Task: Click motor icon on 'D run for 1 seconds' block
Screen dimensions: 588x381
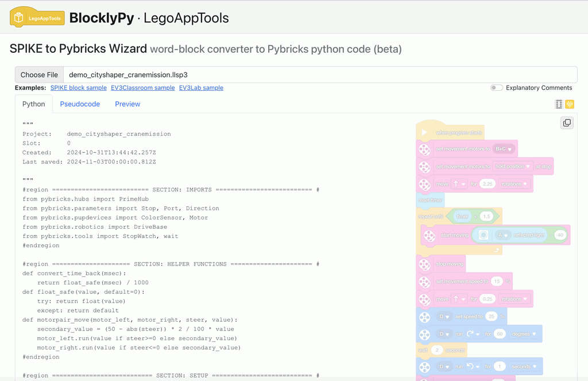Action: click(424, 367)
